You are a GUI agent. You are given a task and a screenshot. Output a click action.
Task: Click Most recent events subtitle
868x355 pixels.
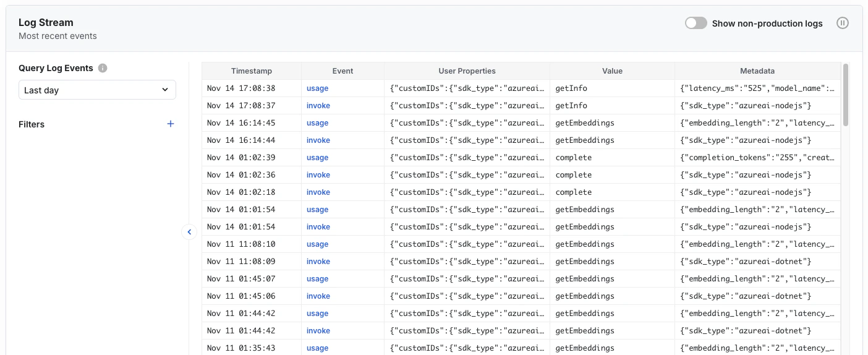(x=57, y=36)
